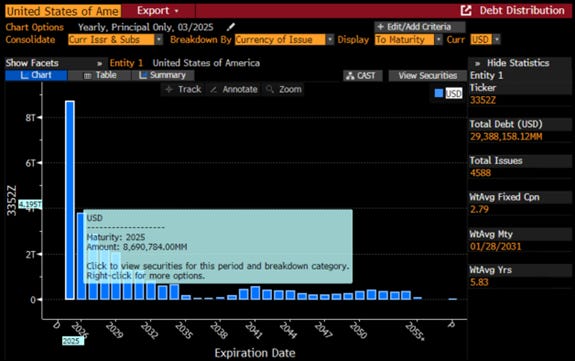Viewport: 575px width, 361px height.
Task: Click the Amount: 8,690,784.00MM tooltip text
Action: [x=137, y=247]
